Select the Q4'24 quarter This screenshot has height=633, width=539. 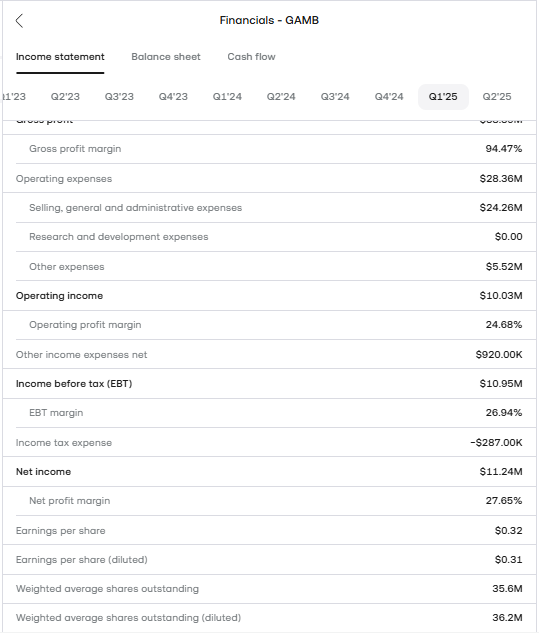pyautogui.click(x=389, y=96)
